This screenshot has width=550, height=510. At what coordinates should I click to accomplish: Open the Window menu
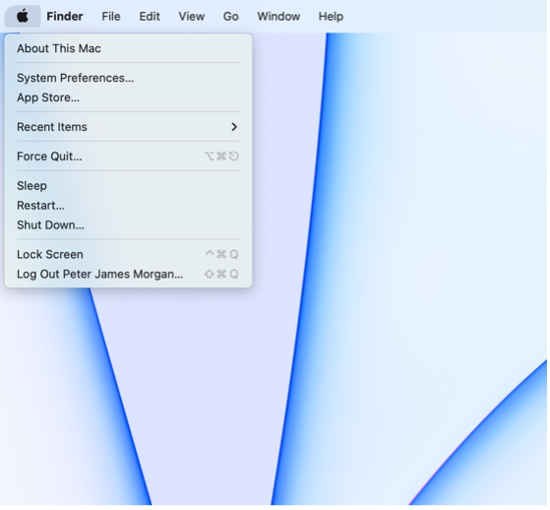[279, 16]
